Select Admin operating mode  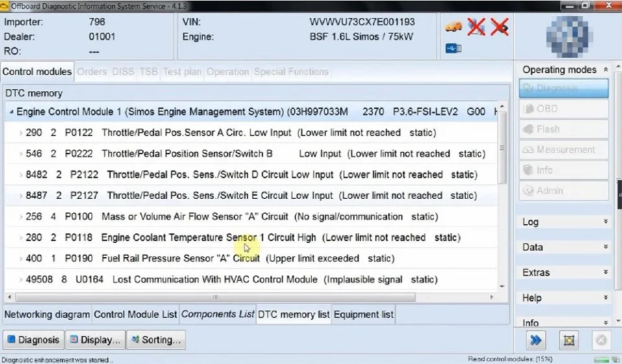tap(564, 190)
